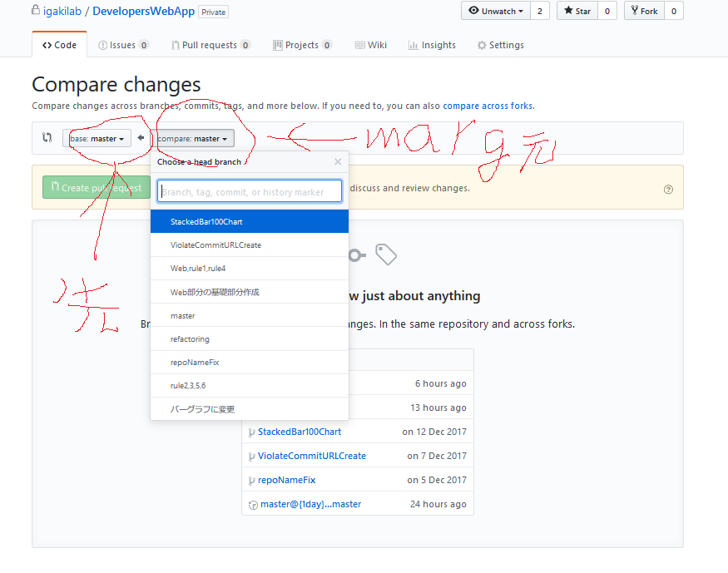Open the DevelopersWebApp repository link
728x573 pixels.
coord(143,11)
